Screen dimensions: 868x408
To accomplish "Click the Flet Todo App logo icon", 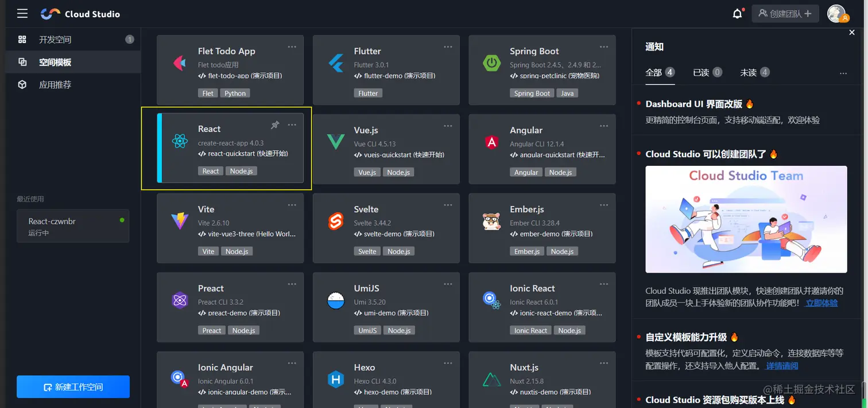I will (x=179, y=63).
